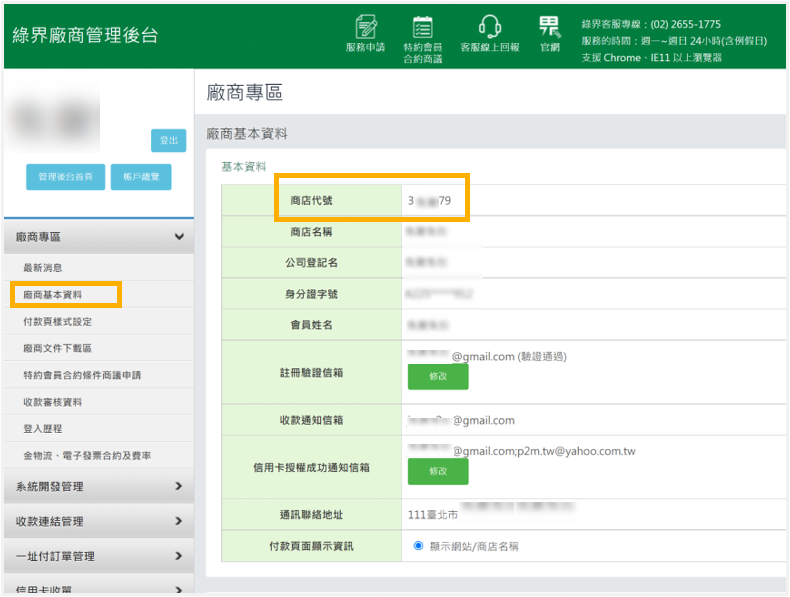Screen dimensions: 790x597
Task: Expand the 系統開發管理 section
Action: tap(99, 486)
